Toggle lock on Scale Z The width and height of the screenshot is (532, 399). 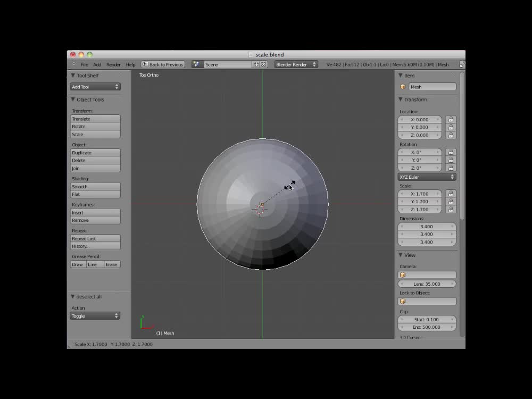451,210
